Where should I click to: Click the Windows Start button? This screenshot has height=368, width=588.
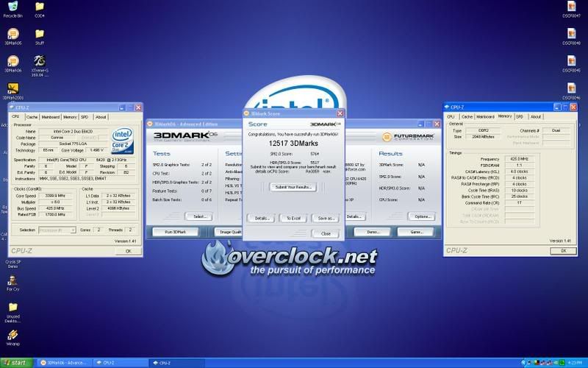16,363
